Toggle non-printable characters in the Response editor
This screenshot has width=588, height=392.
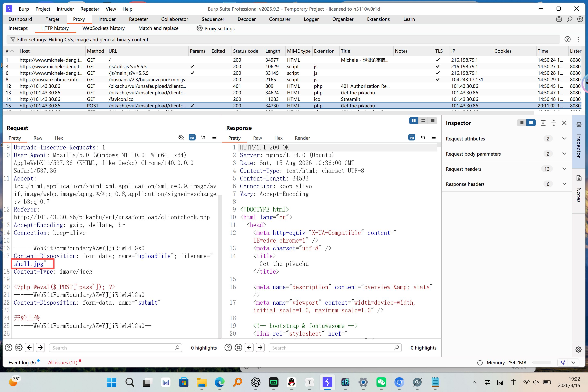[x=423, y=137]
